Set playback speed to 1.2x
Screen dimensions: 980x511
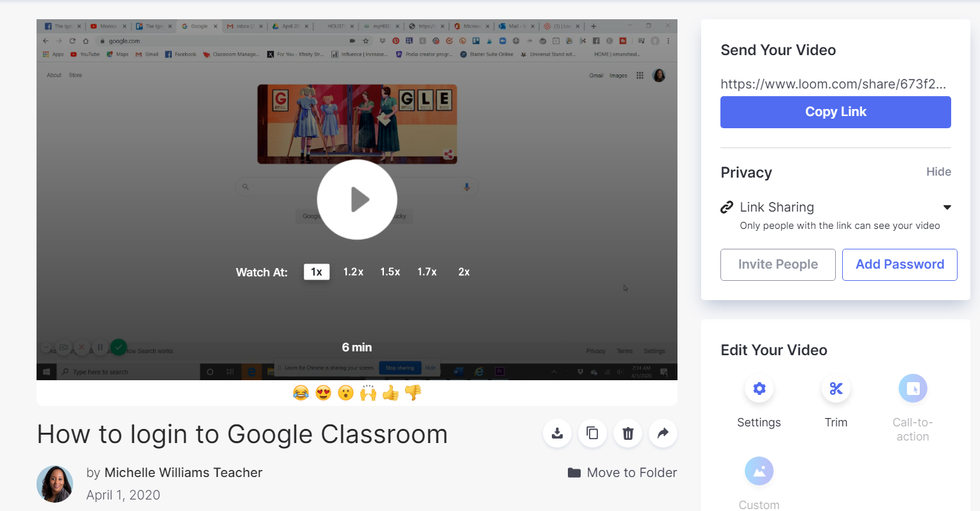tap(353, 272)
